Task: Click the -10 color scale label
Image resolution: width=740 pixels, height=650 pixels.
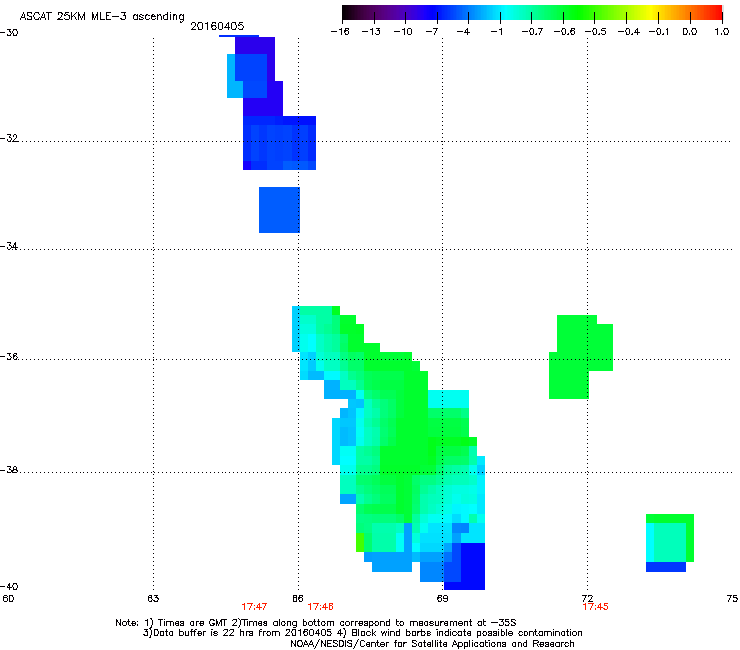Action: pos(403,32)
